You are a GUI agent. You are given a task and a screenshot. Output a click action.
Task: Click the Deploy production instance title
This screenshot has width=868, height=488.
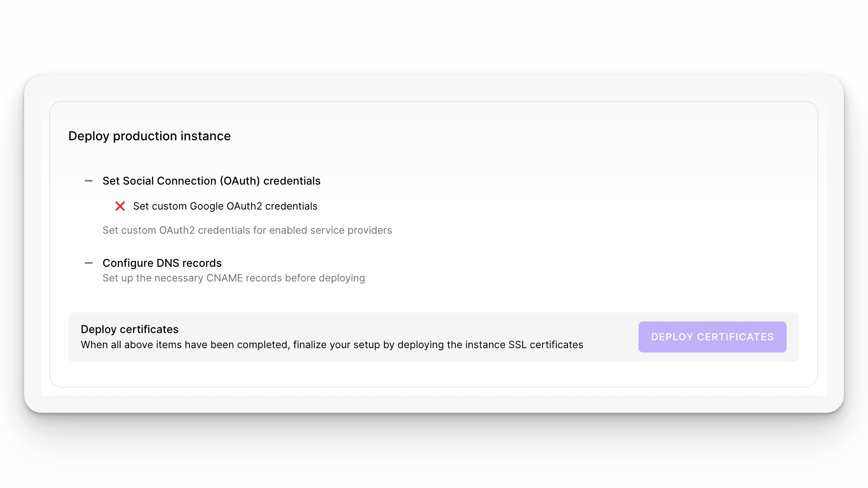149,136
